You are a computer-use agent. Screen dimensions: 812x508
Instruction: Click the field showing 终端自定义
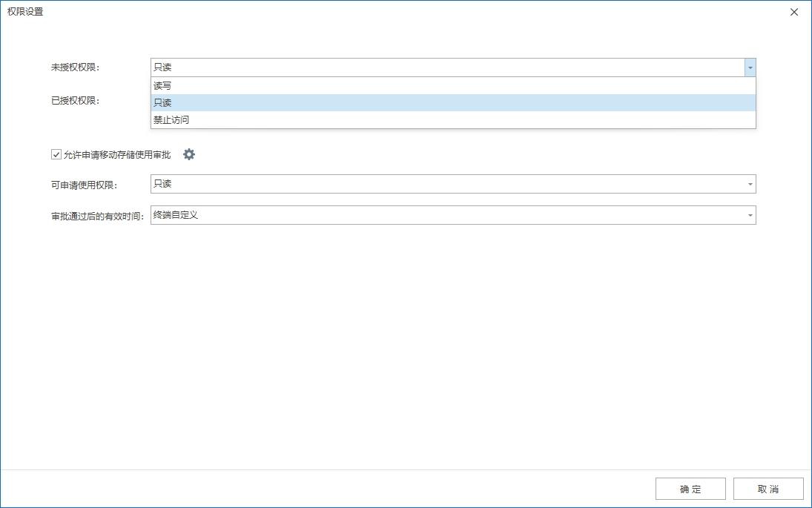pos(446,215)
